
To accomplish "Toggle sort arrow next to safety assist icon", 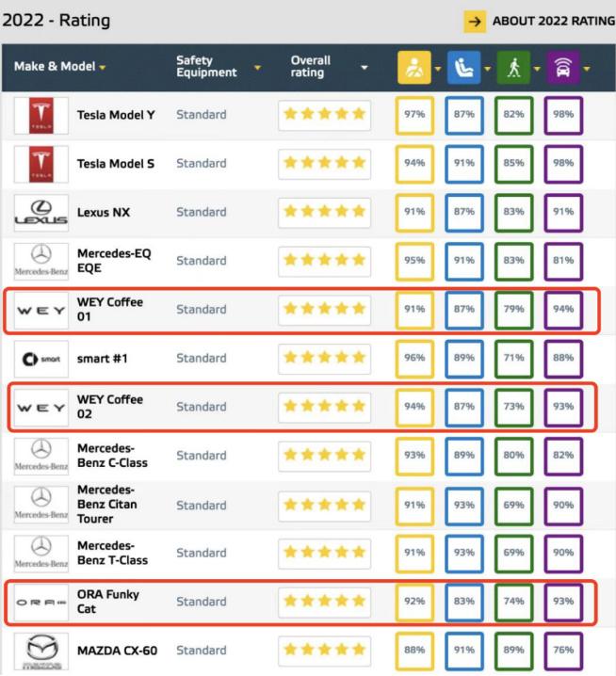I will (587, 69).
